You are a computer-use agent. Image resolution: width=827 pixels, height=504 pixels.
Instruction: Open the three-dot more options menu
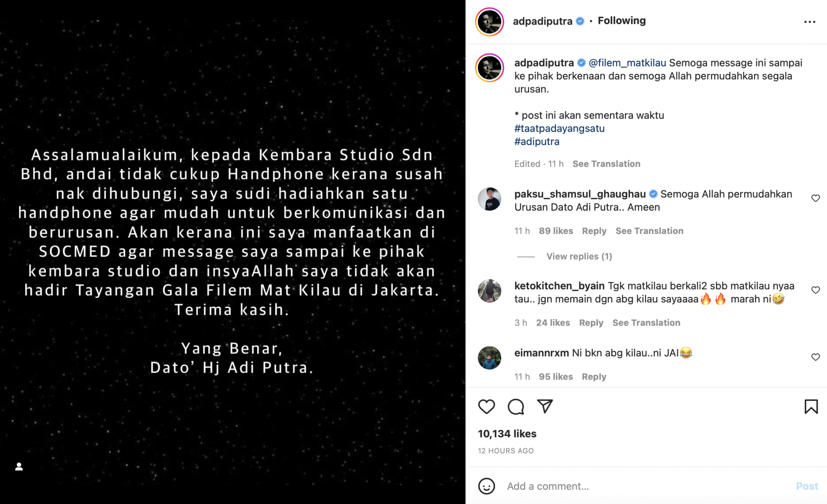pos(810,22)
